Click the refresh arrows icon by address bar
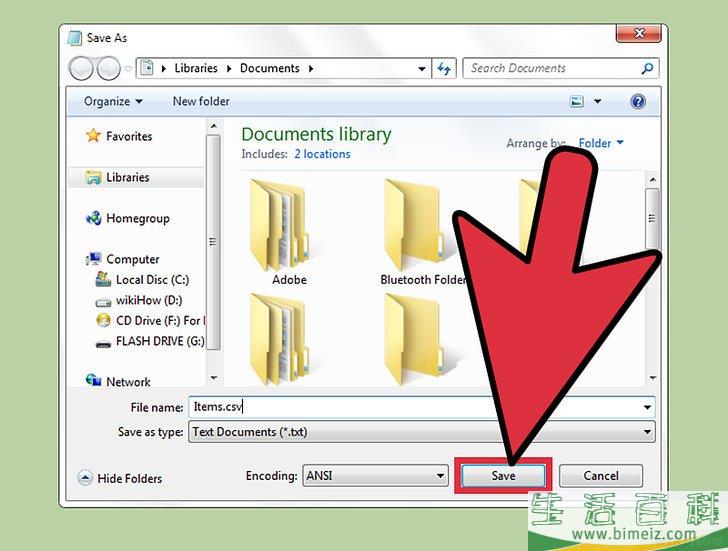The image size is (728, 551). click(444, 69)
